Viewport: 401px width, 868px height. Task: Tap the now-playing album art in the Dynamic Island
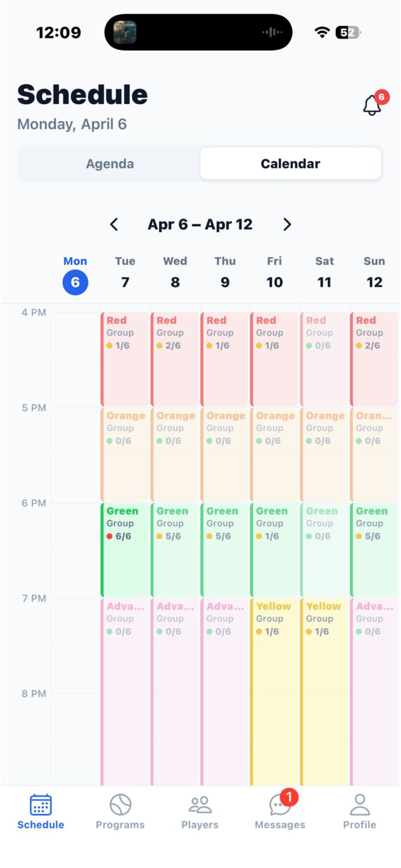125,32
